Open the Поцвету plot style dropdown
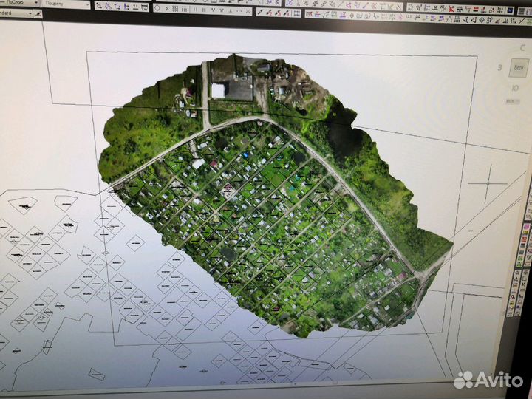This screenshot has height=399, width=532. coord(66,4)
